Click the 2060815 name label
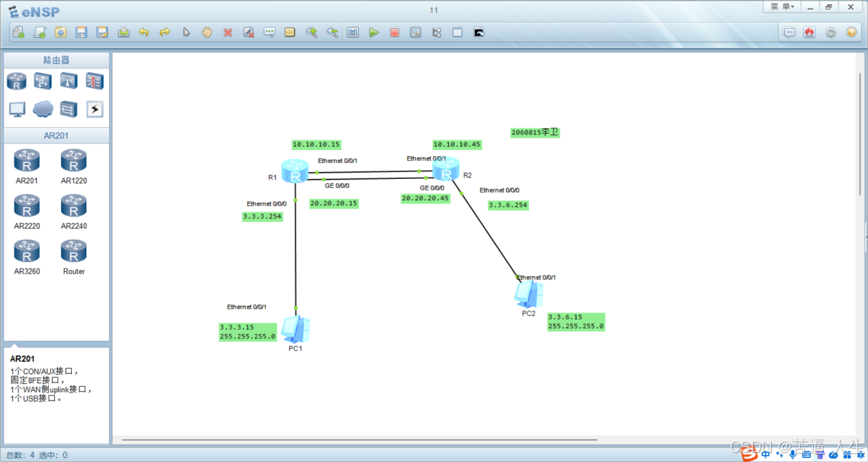 pos(535,132)
